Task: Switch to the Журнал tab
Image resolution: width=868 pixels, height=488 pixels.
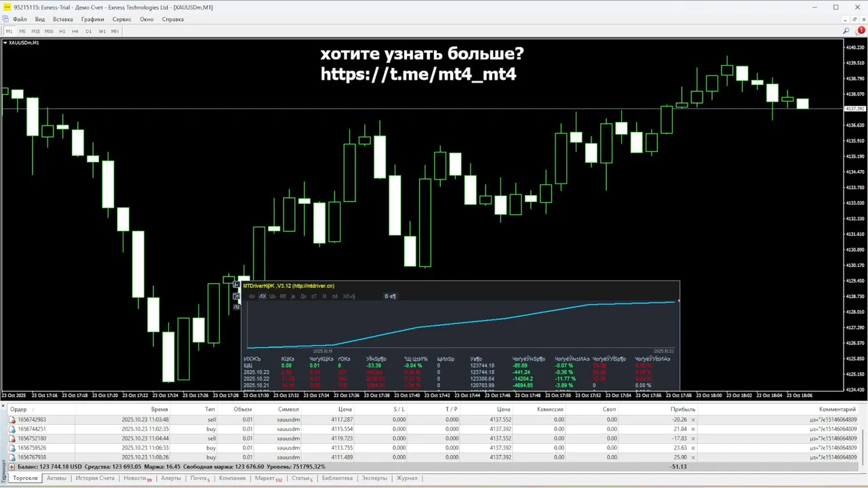Action: coord(407,479)
